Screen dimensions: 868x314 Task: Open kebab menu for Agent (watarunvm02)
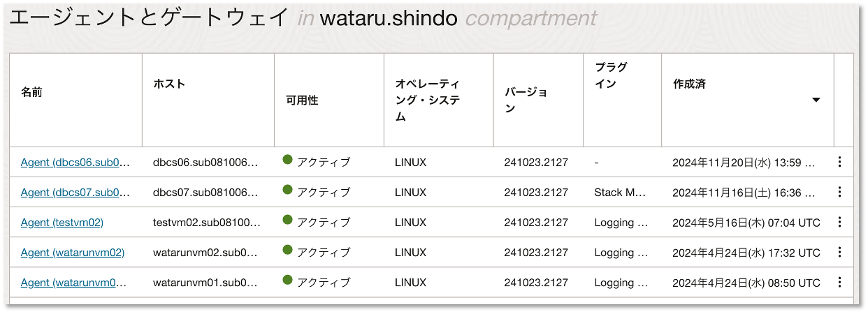point(839,252)
